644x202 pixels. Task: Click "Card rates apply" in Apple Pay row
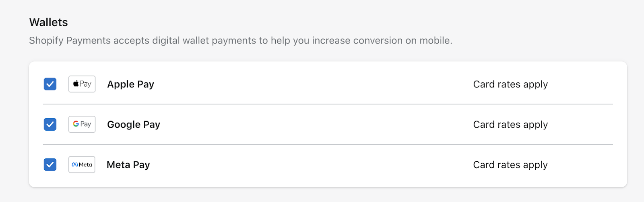[510, 84]
